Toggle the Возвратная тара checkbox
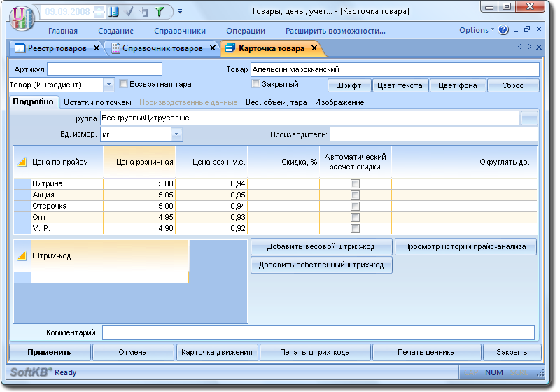Image resolution: width=560 pixels, height=392 pixels. 124,84
